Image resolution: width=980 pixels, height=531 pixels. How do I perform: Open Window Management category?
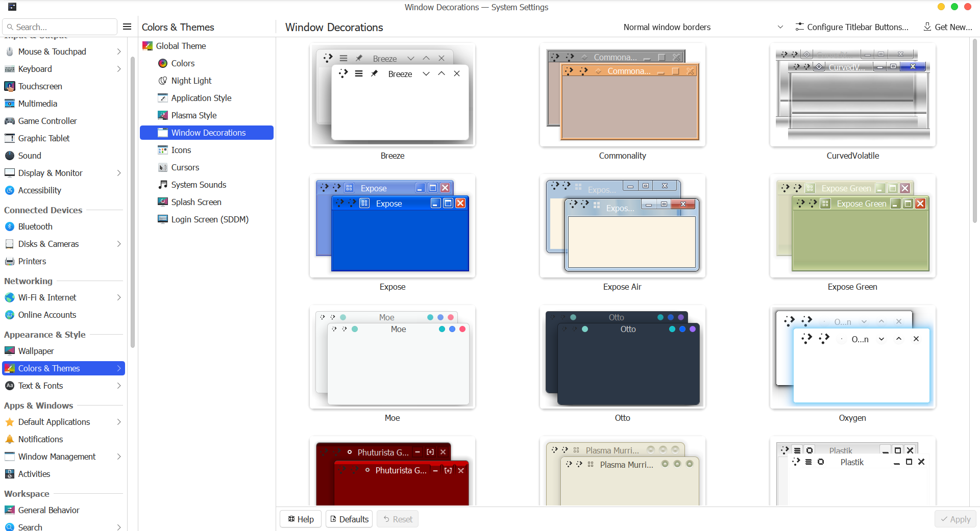point(64,457)
